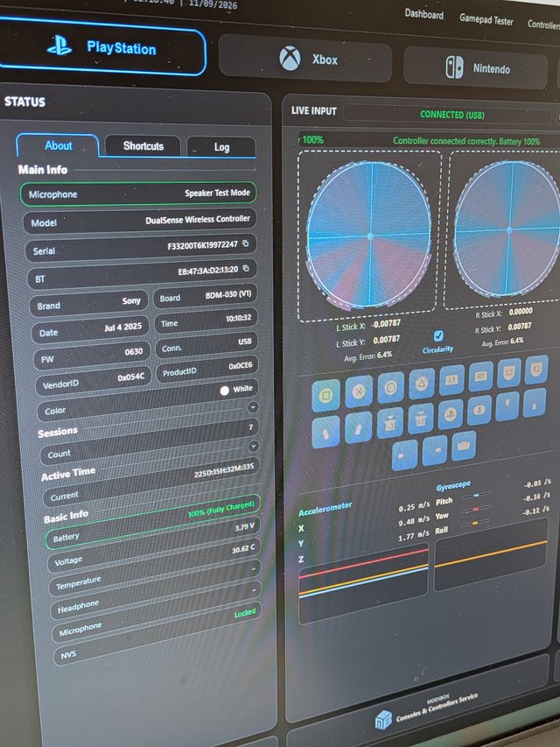
Task: Click the White color swatch
Action: tap(225, 391)
